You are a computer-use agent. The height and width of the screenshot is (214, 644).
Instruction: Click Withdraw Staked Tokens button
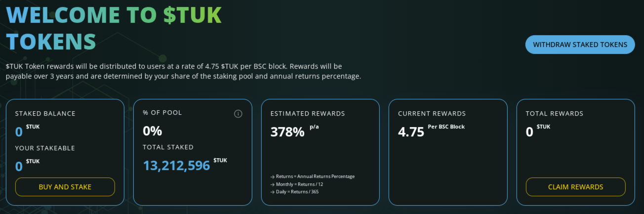point(580,44)
